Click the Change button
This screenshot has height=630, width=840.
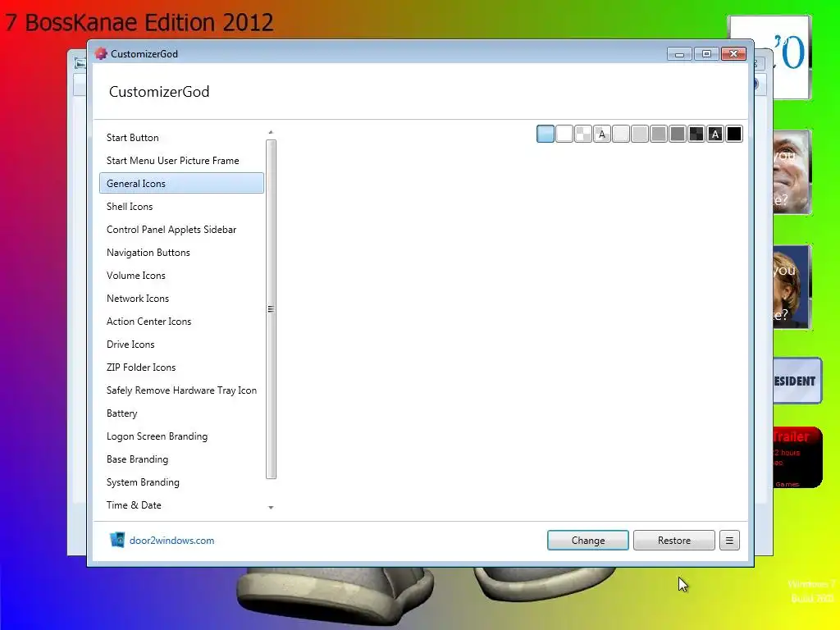[587, 540]
